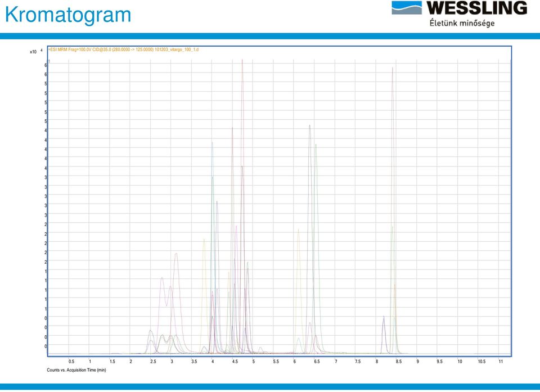Click the 9.5 tick label on time axis
The height and width of the screenshot is (392, 540).
(439, 362)
